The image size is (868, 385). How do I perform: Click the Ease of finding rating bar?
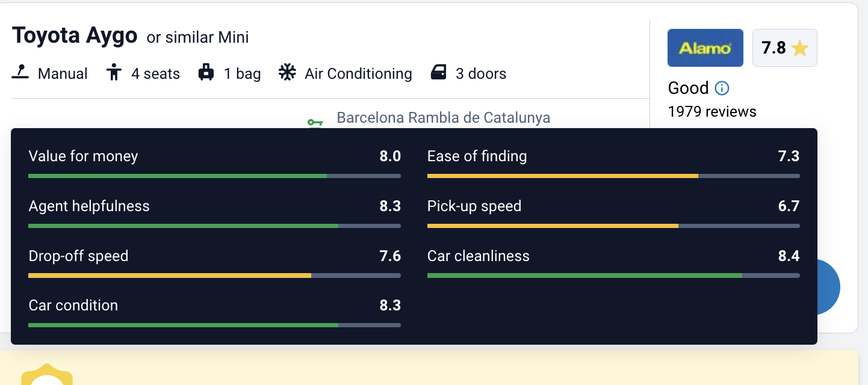613,176
